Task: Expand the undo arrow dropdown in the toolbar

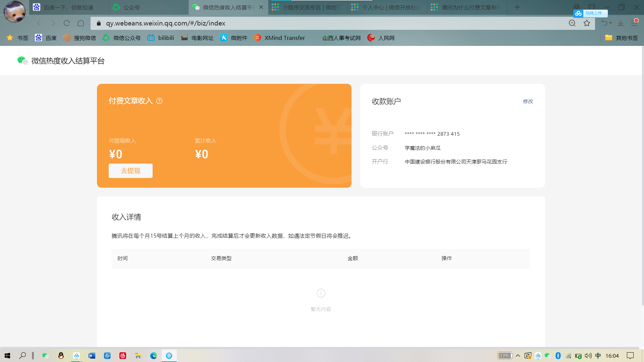Action: pos(610,23)
